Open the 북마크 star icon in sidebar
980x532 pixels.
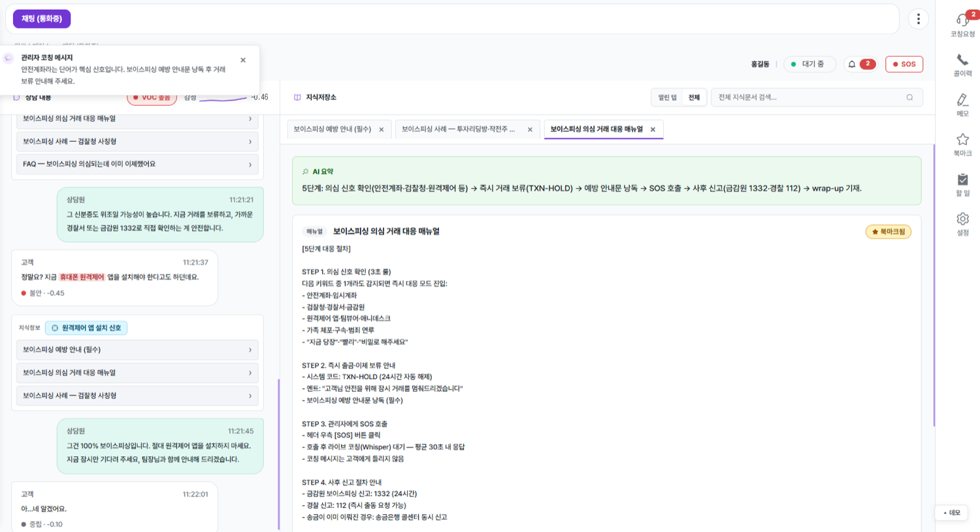tap(962, 139)
